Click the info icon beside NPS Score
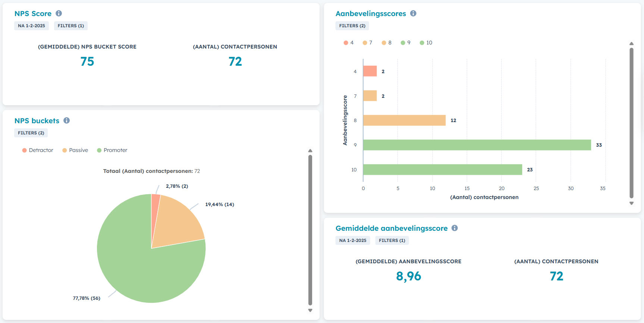 [59, 13]
